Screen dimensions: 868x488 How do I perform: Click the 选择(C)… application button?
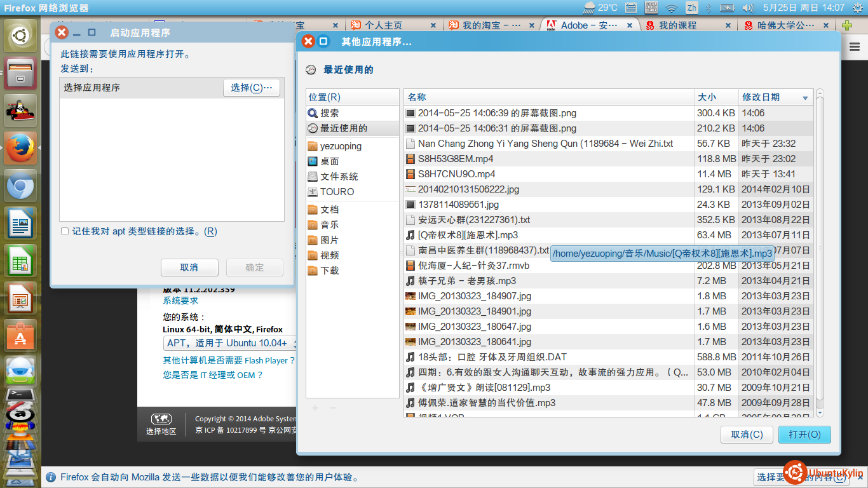click(x=252, y=88)
